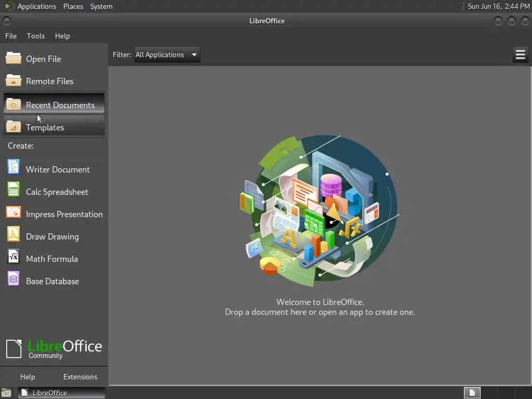Click the Base Database icon

(x=14, y=279)
